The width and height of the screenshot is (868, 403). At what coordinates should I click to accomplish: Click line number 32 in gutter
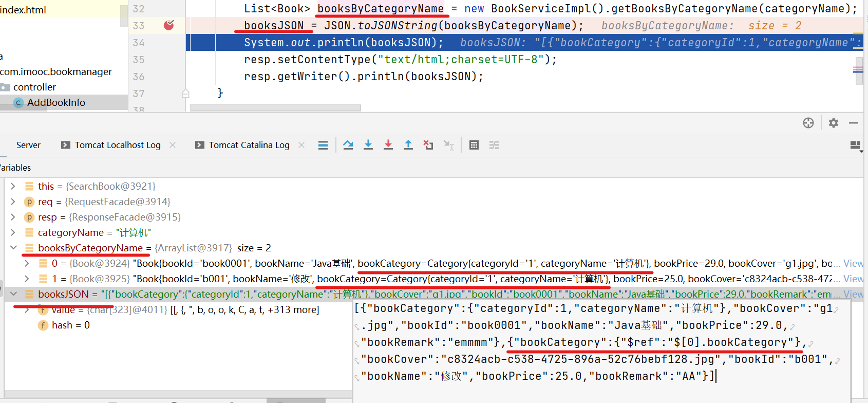[139, 9]
